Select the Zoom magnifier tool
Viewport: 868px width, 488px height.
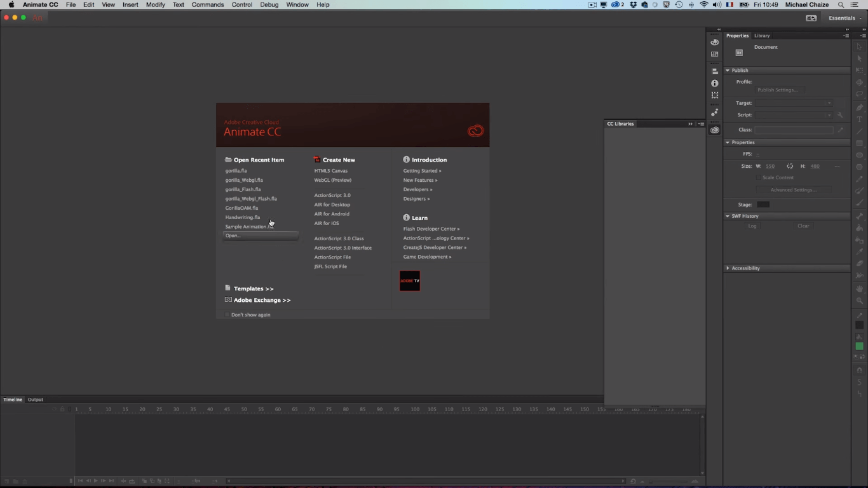click(860, 301)
